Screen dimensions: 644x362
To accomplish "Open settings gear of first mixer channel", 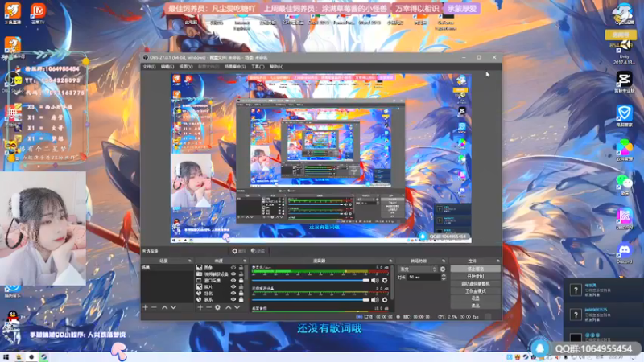I will coord(385,280).
